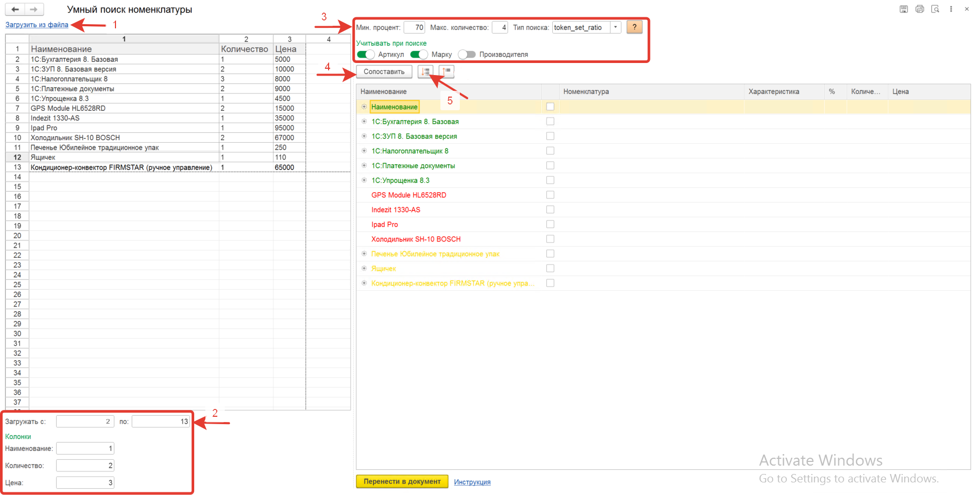Click the Загружать с start row field
Image resolution: width=980 pixels, height=495 pixels.
[85, 422]
